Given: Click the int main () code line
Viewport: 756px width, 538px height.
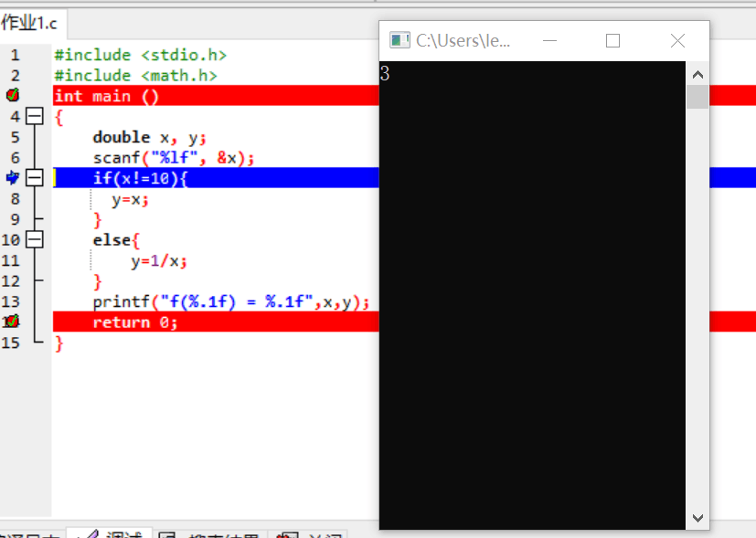Looking at the screenshot, I should (107, 96).
